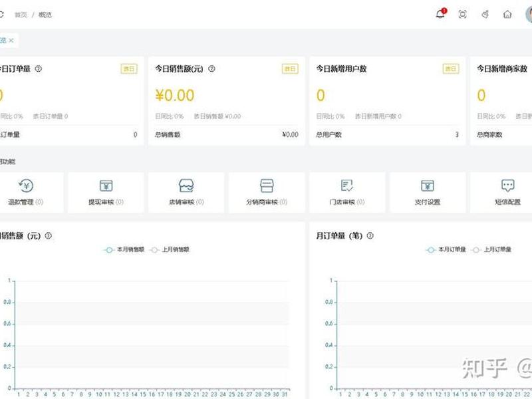This screenshot has width=532, height=399.
Task: Click total users value 3
Action: tap(457, 135)
